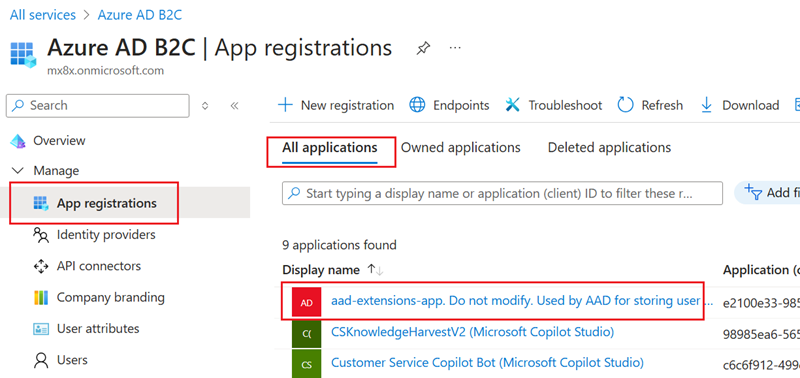Click the green CS app badge
800x378 pixels.
click(307, 365)
